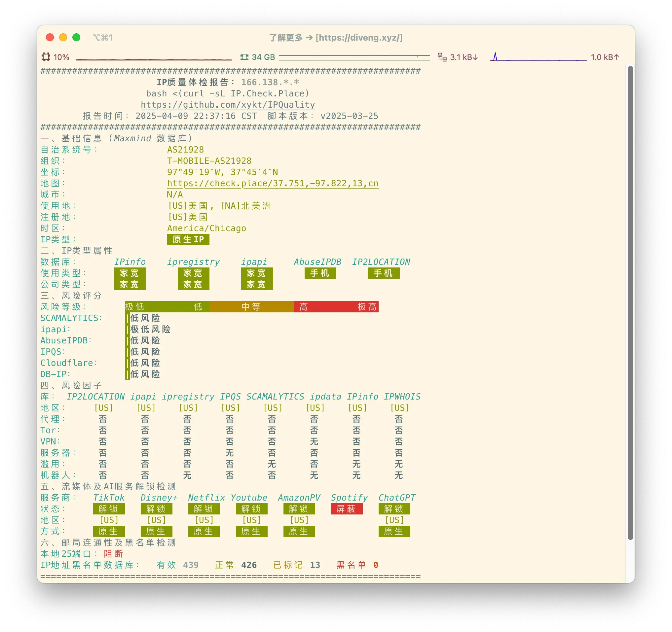Click the AbuseIPDB 手机 usage badge

tap(320, 273)
